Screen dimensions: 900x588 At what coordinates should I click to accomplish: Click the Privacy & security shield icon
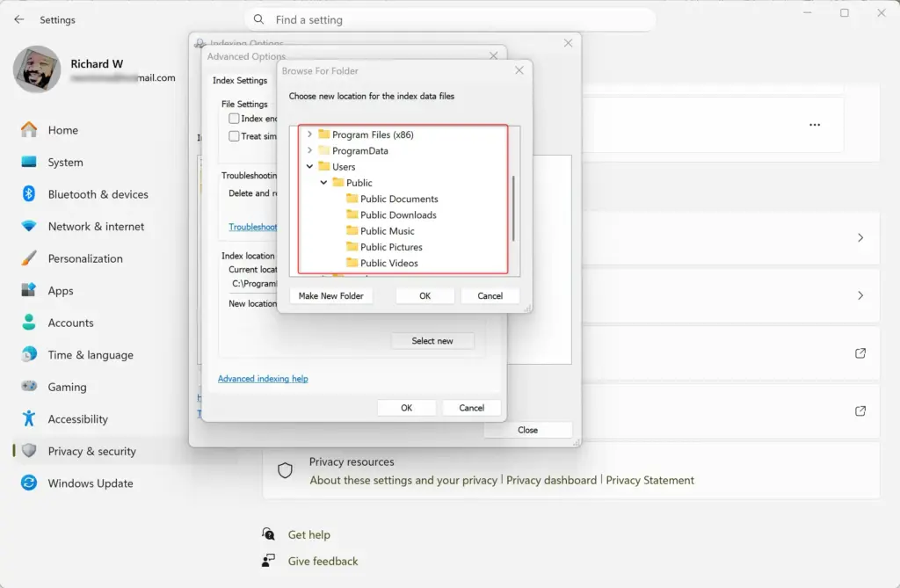[29, 451]
